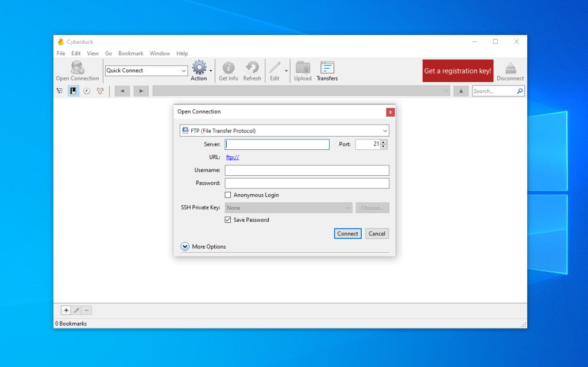
Task: Open the Bookmark menu
Action: (x=130, y=53)
